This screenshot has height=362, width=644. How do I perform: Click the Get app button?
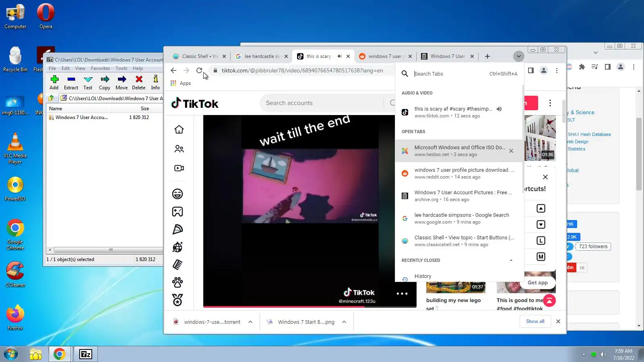[537, 283]
